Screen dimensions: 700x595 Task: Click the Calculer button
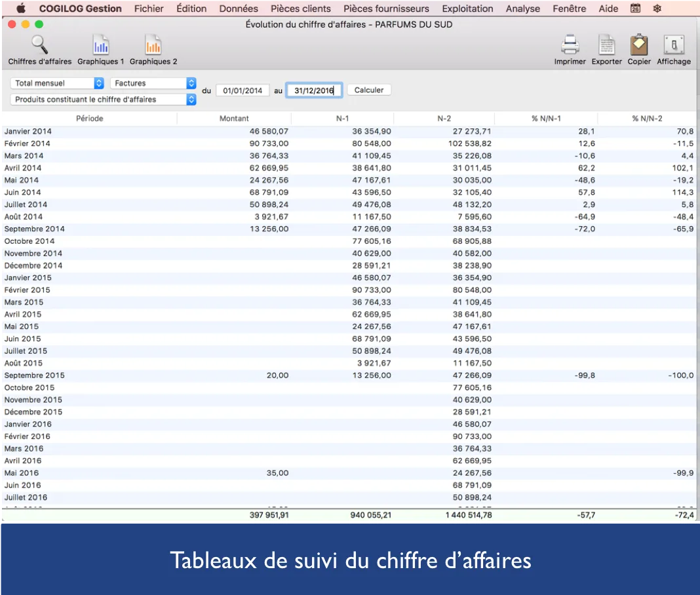(369, 90)
